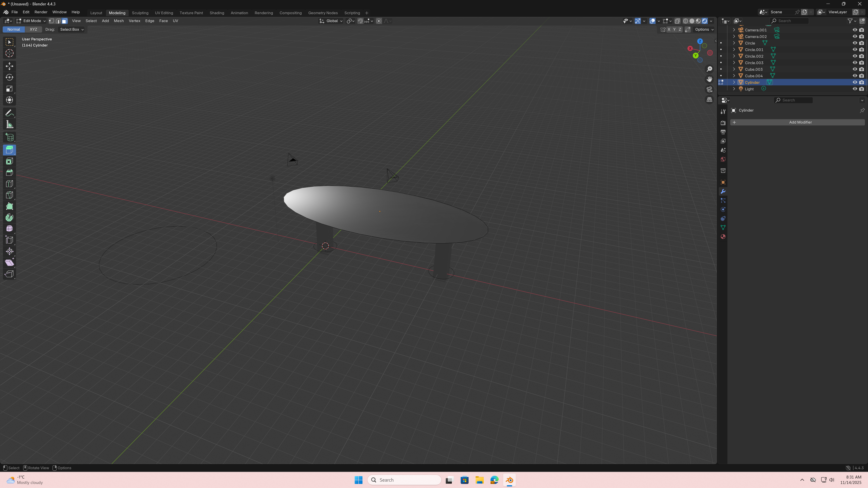Image resolution: width=868 pixels, height=488 pixels.
Task: Activate the Annotate pencil tool
Action: [x=9, y=113]
